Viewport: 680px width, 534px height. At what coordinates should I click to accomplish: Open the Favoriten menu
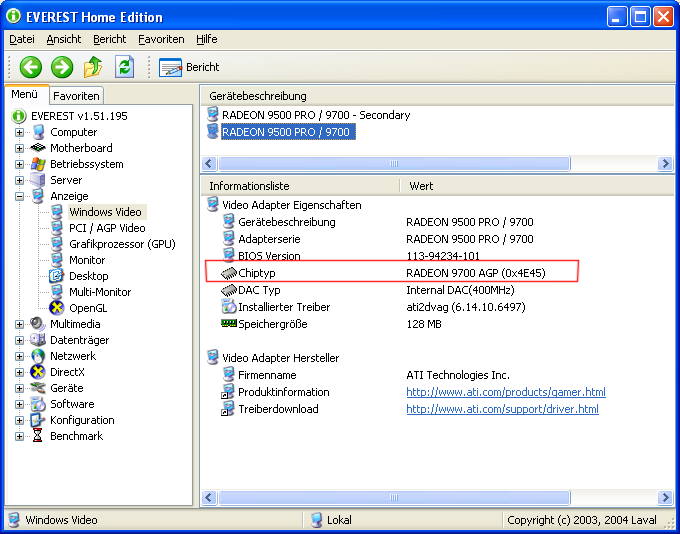[x=161, y=39]
